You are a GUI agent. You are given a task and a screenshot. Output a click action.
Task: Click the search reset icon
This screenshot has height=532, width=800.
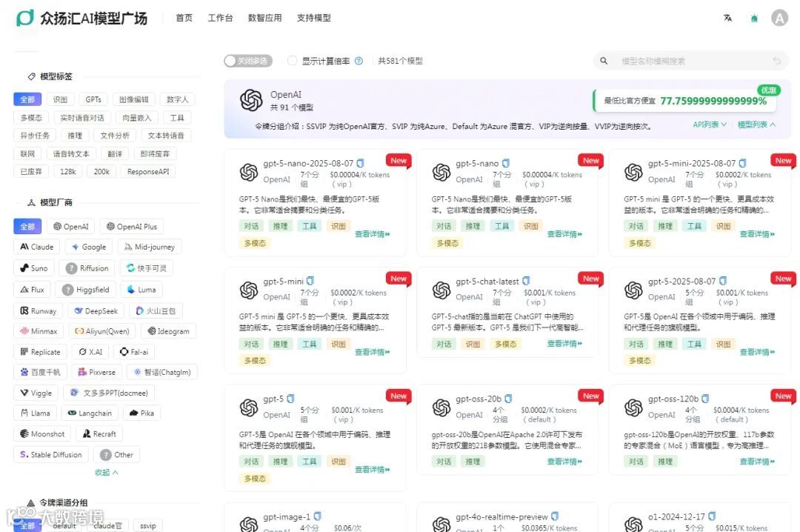[x=776, y=61]
